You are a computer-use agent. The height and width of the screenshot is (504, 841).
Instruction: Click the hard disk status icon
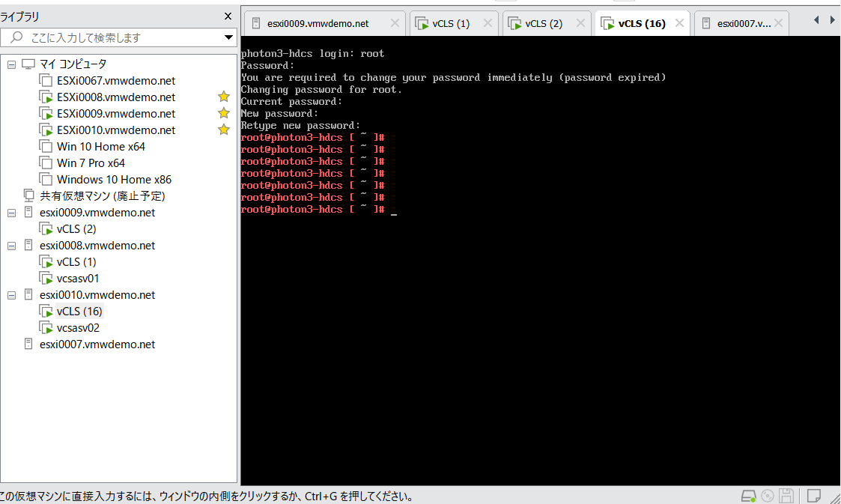point(749,496)
